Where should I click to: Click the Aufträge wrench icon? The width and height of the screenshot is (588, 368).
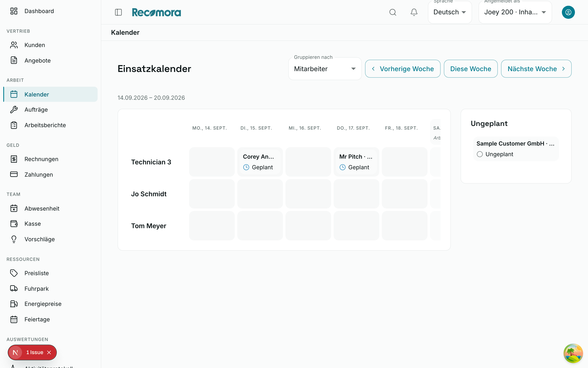coord(14,110)
